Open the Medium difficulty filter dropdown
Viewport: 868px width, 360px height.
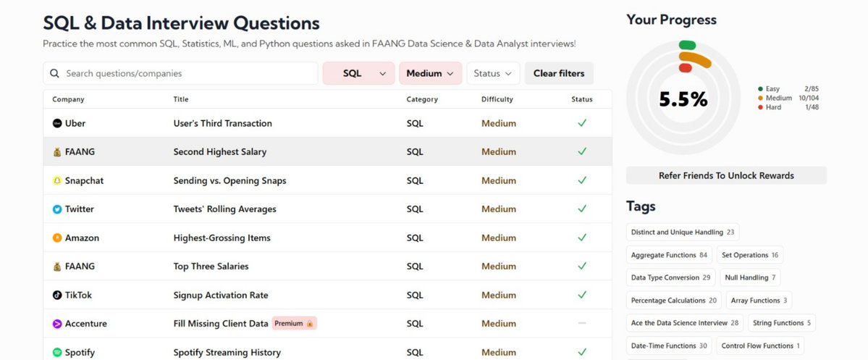click(430, 73)
